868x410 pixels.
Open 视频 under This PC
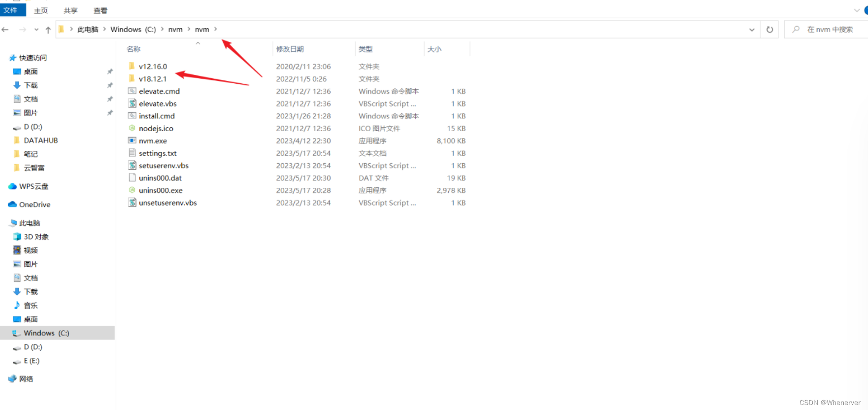coord(31,250)
